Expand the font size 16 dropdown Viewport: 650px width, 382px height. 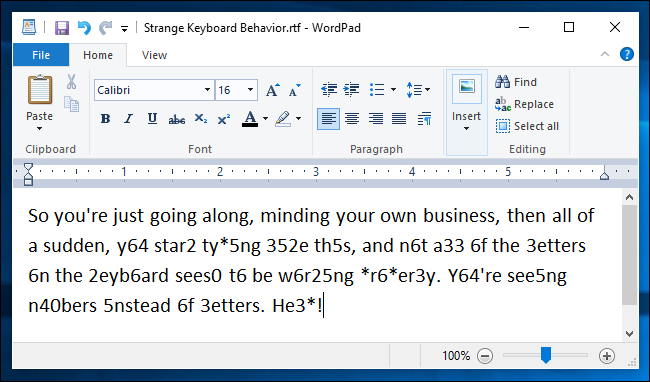250,90
